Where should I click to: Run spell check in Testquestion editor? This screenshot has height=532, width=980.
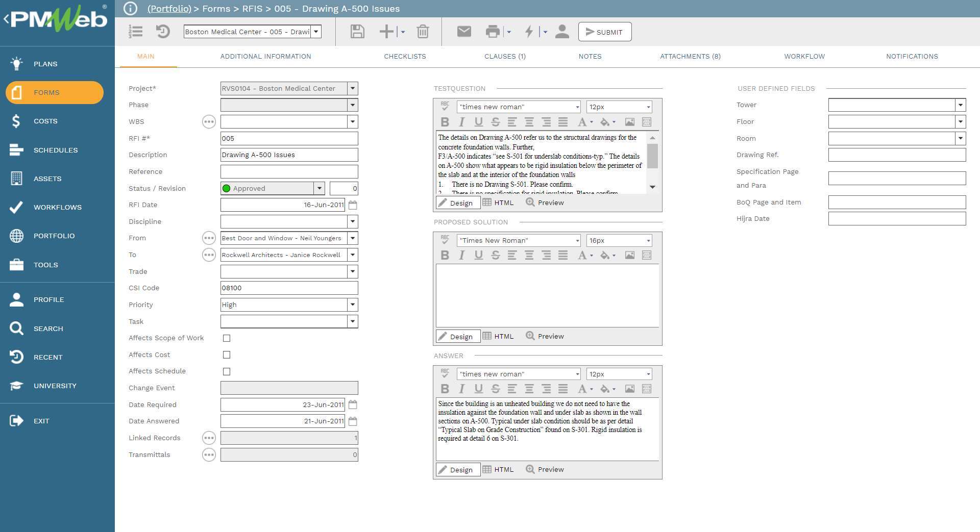point(445,107)
